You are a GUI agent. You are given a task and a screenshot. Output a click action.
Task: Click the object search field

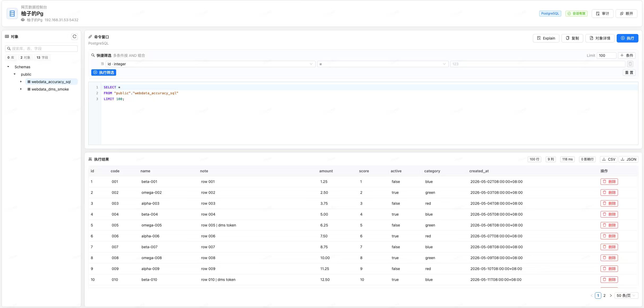pos(41,49)
